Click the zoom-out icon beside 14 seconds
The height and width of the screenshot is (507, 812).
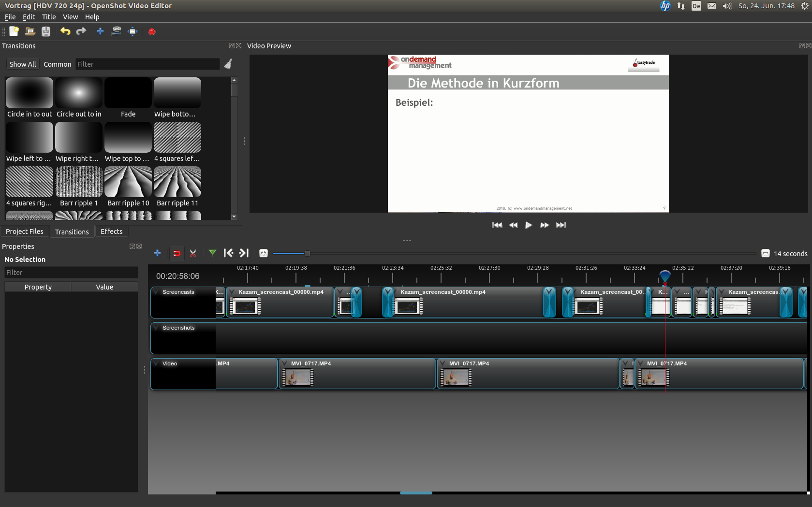tap(766, 253)
